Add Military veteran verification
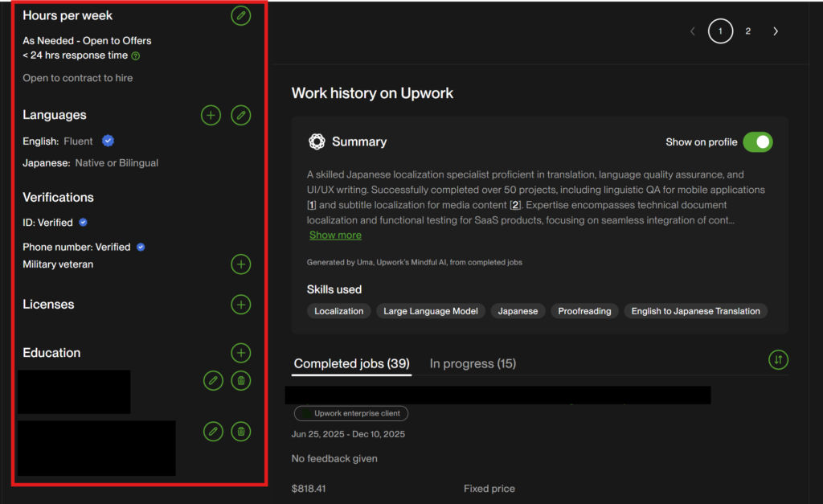Image resolution: width=823 pixels, height=504 pixels. [240, 264]
